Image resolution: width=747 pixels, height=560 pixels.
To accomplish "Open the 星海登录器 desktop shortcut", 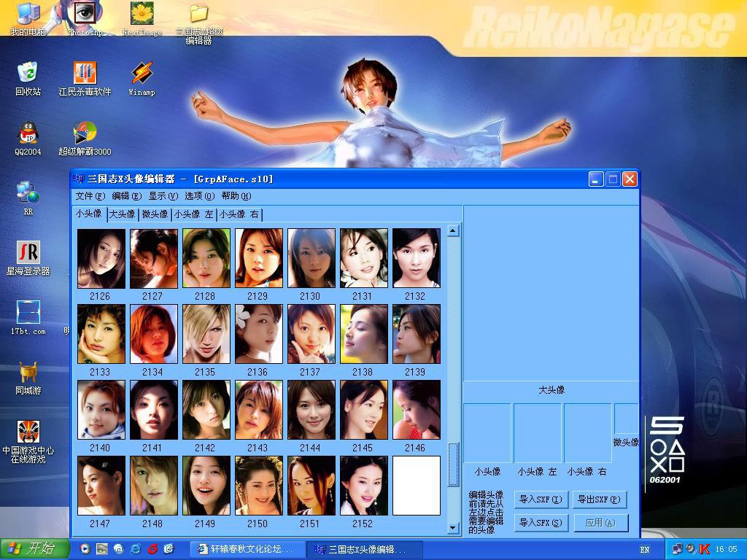I will point(28,253).
